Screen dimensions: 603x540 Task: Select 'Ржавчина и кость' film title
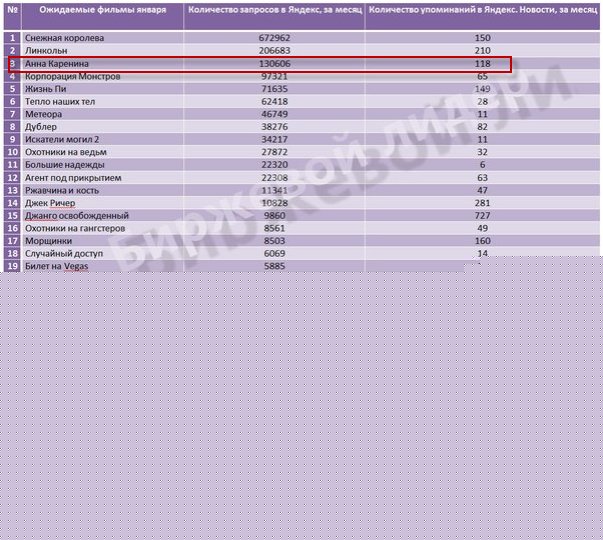(x=62, y=190)
